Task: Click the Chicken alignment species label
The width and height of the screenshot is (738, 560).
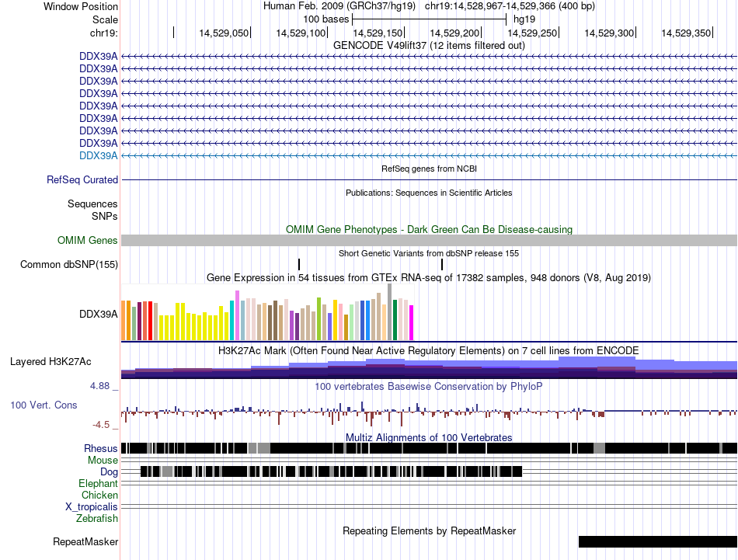Action: tap(99, 495)
